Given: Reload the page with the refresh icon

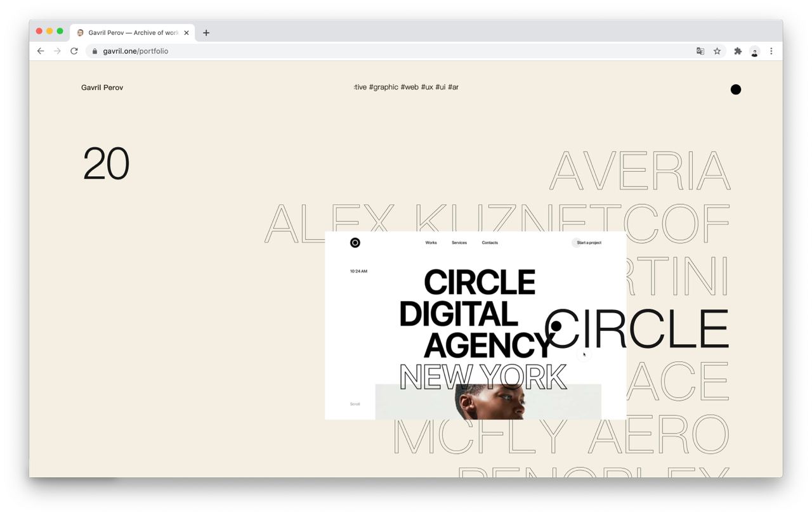Looking at the screenshot, I should click(74, 51).
